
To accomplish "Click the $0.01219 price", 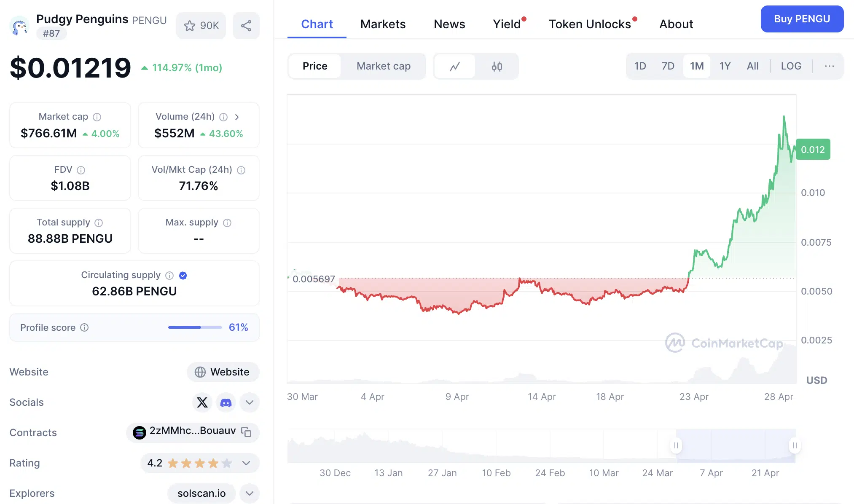I will click(x=70, y=67).
